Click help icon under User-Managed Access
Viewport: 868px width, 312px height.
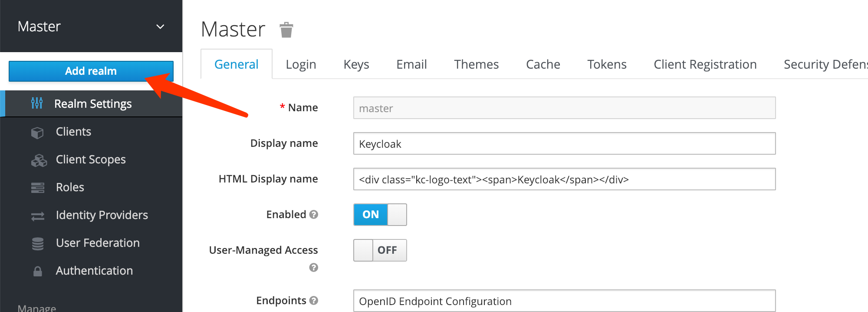314,268
